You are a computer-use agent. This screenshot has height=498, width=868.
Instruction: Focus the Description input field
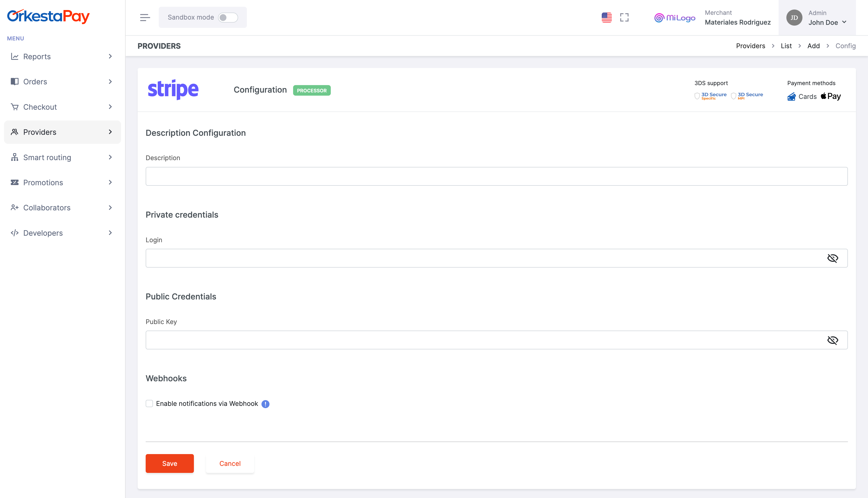497,176
